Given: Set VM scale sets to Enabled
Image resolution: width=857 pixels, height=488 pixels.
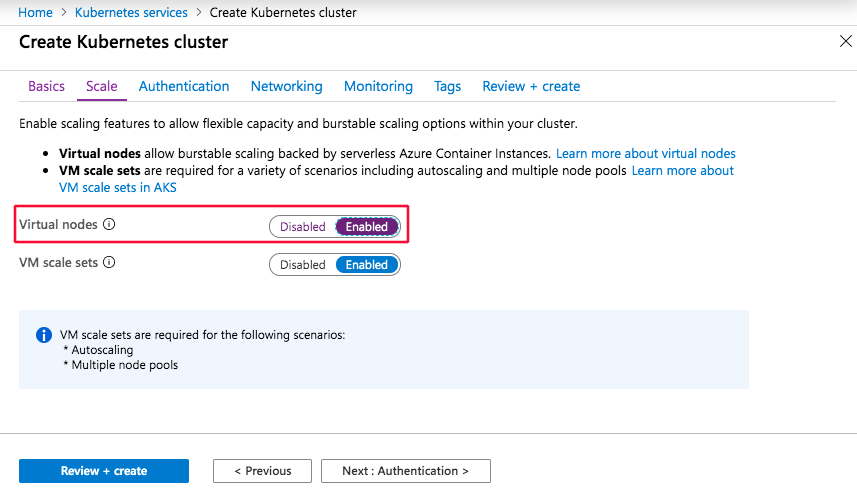Looking at the screenshot, I should 367,265.
